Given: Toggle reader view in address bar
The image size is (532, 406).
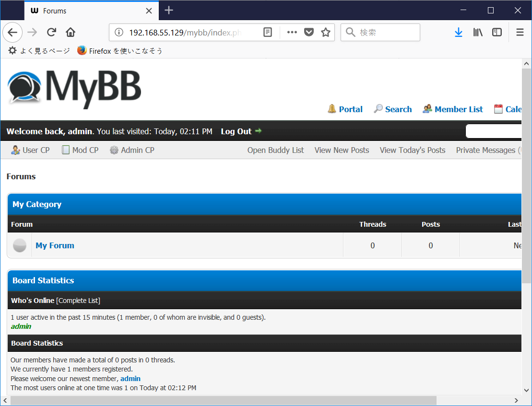Looking at the screenshot, I should [x=268, y=32].
